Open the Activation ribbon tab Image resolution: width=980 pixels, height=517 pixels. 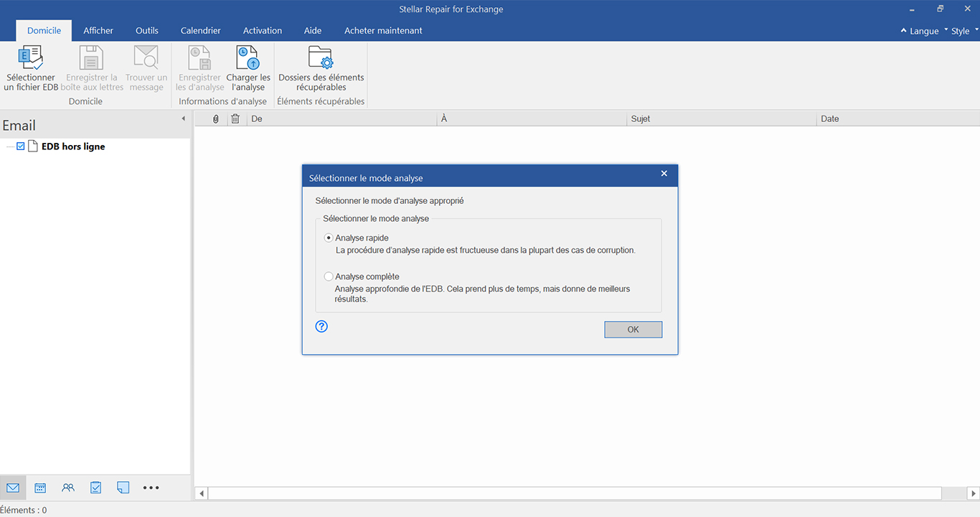tap(263, 31)
